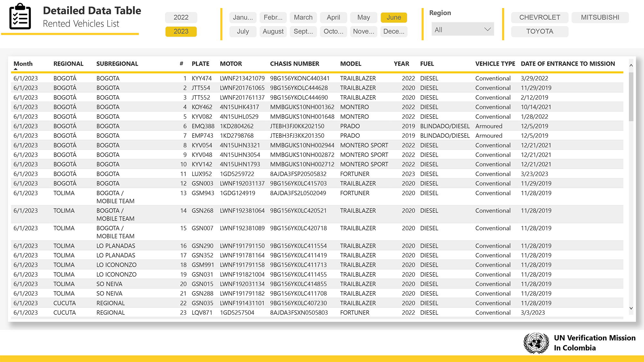Click the table vertical scrollbar thumb
The image size is (644, 362).
tap(631, 97)
